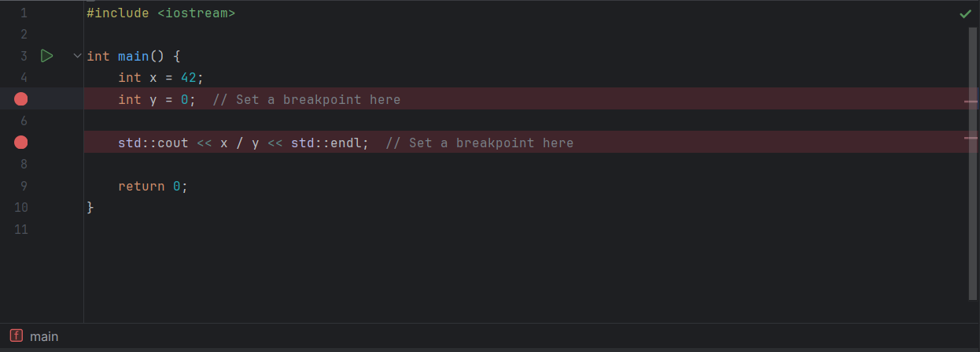
Task: Toggle off the breakpoint on the std::cout line
Action: click(21, 143)
